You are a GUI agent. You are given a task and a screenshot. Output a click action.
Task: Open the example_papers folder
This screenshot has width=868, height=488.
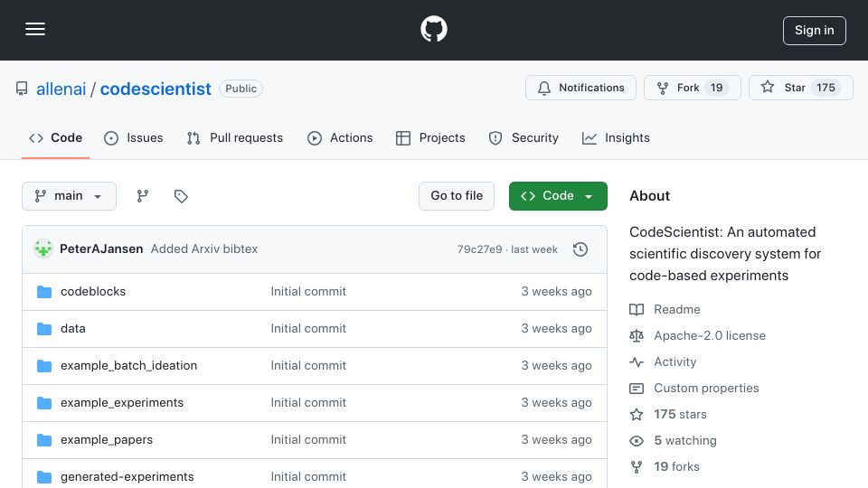pyautogui.click(x=107, y=440)
